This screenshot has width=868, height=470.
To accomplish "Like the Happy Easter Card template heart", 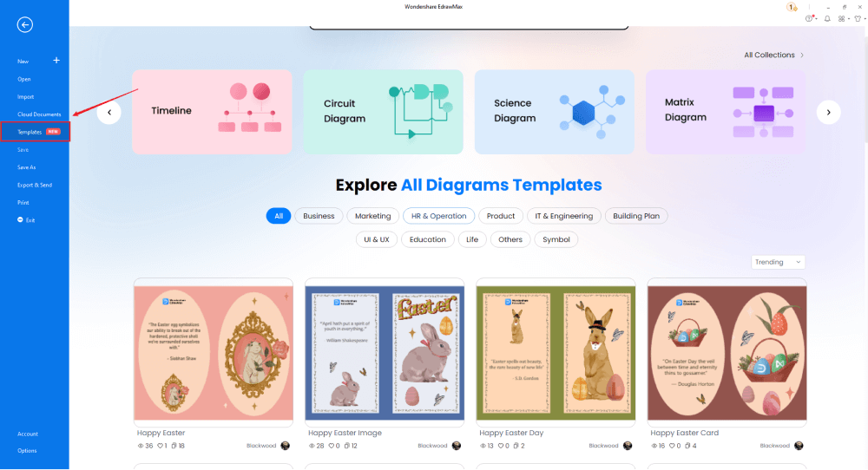I will pyautogui.click(x=674, y=446).
